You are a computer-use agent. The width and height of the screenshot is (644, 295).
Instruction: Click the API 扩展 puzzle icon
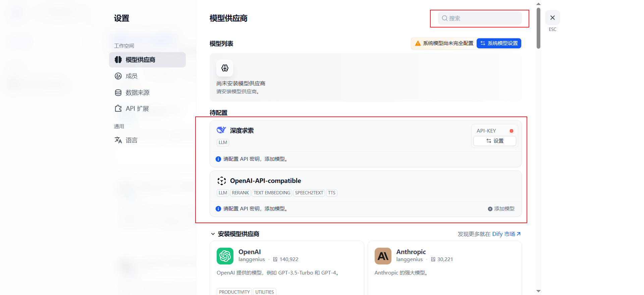click(118, 108)
